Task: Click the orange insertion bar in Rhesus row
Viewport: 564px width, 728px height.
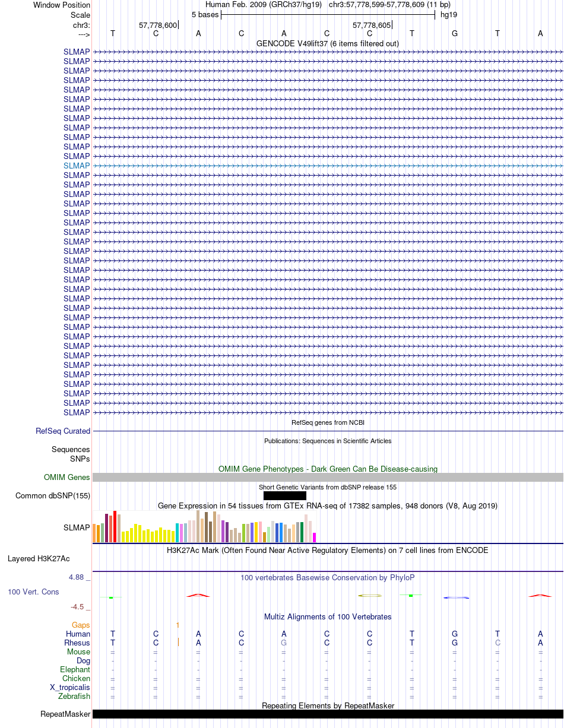Action: 178,642
